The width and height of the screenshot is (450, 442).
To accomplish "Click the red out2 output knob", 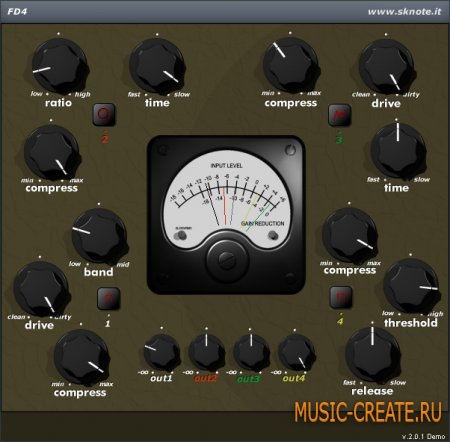I will coord(206,353).
